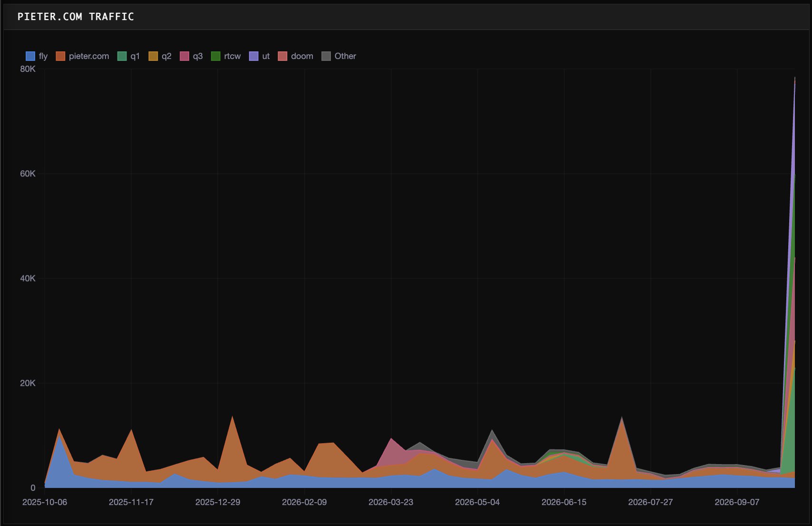
Task: Click the 2026-07-27 date label
Action: click(650, 502)
